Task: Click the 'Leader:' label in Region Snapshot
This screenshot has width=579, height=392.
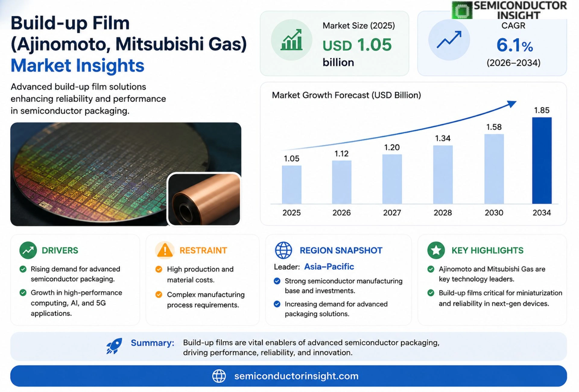Action: click(x=287, y=267)
